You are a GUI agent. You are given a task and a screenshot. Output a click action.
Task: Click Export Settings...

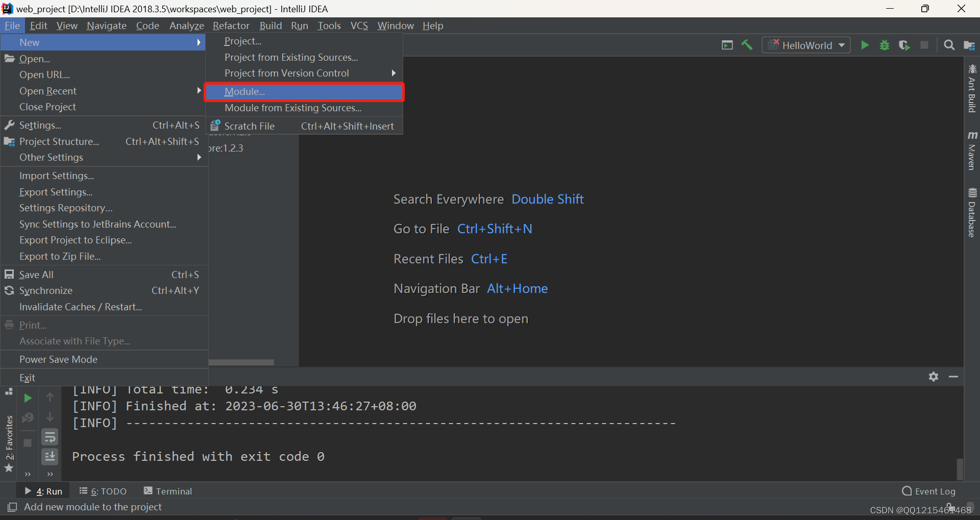click(x=104, y=192)
